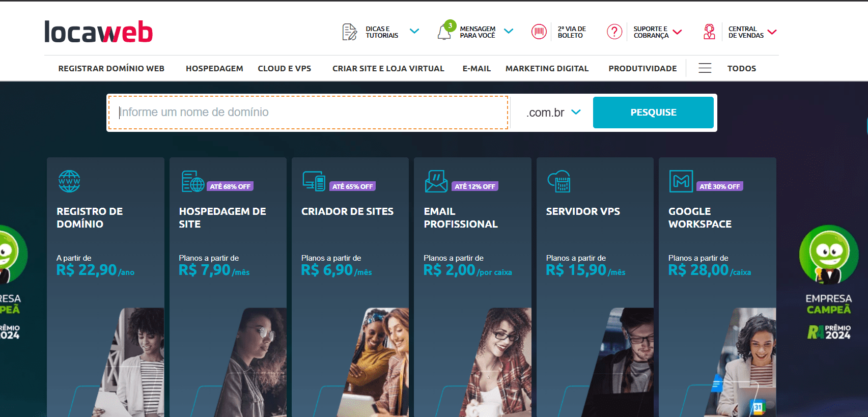Expand the Dicas e Tutoriais chevron

coord(414,31)
